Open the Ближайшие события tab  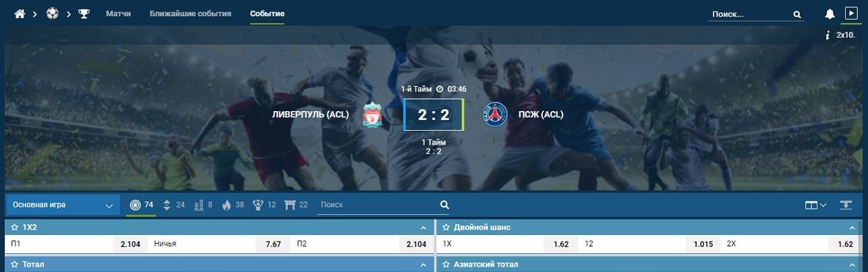(x=190, y=13)
